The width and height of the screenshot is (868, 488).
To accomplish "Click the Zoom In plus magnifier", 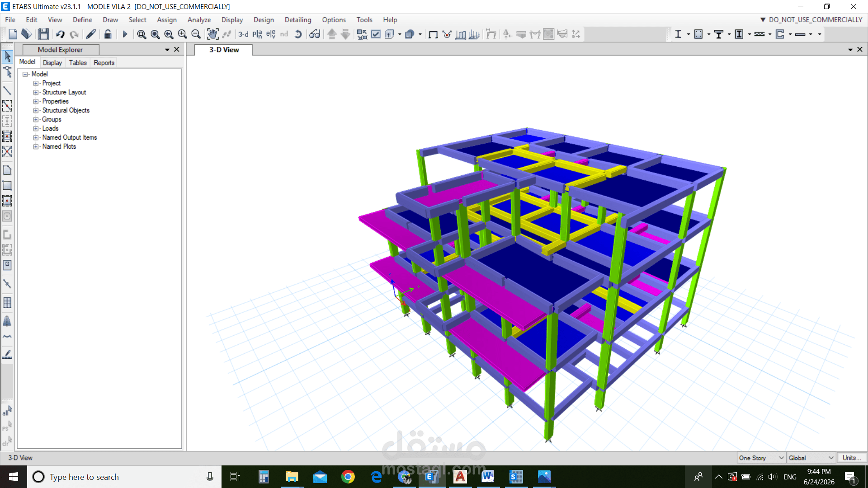I will 182,34.
